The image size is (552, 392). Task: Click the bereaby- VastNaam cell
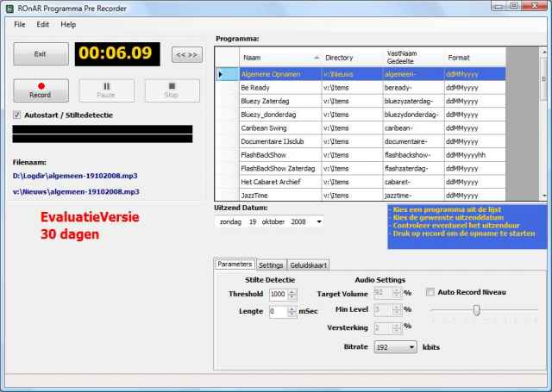click(x=413, y=88)
